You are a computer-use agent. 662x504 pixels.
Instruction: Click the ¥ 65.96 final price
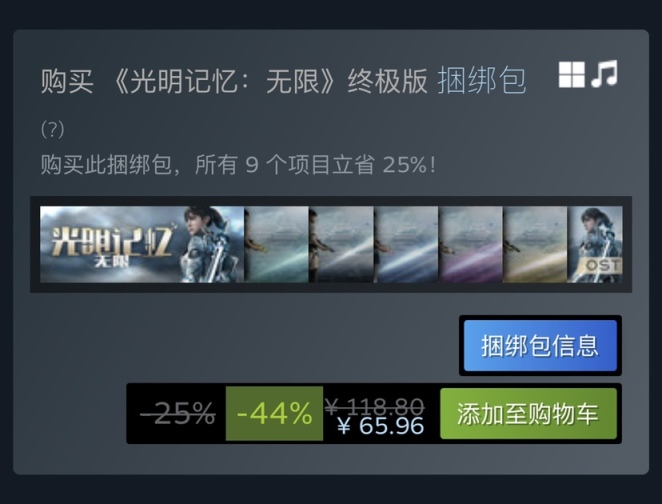381,426
